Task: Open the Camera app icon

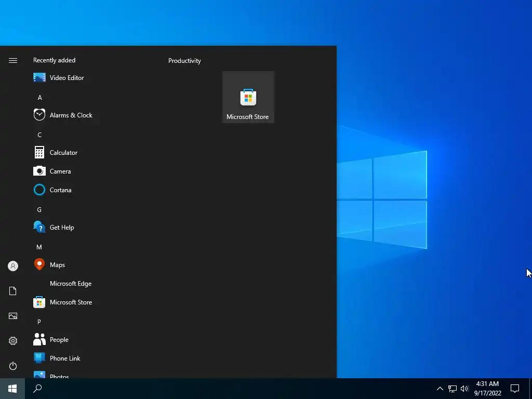Action: (x=39, y=171)
